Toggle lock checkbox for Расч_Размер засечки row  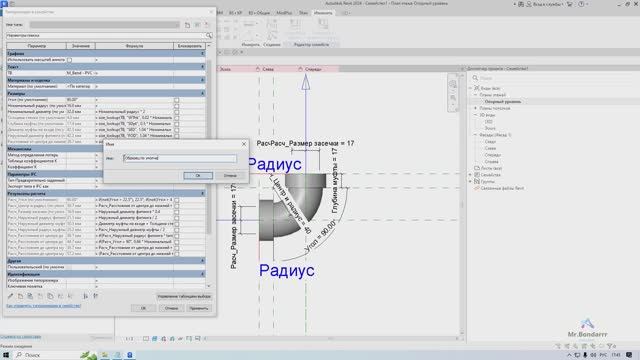tap(176, 212)
